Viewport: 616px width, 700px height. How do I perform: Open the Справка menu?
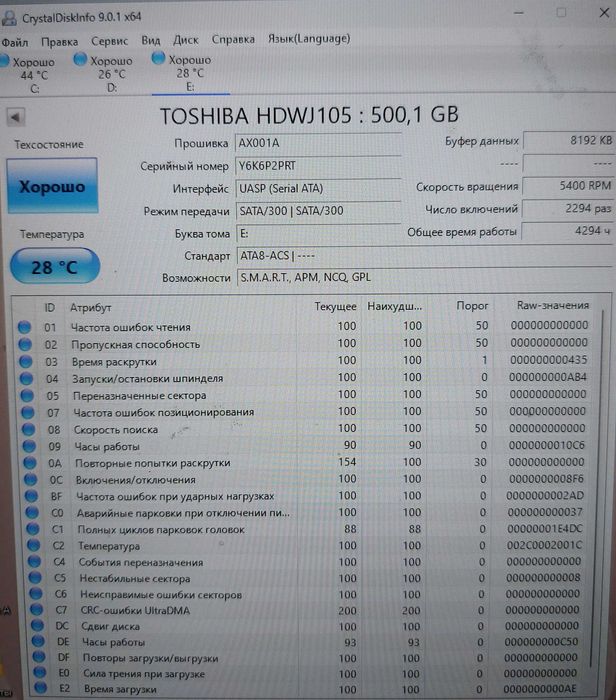click(233, 40)
